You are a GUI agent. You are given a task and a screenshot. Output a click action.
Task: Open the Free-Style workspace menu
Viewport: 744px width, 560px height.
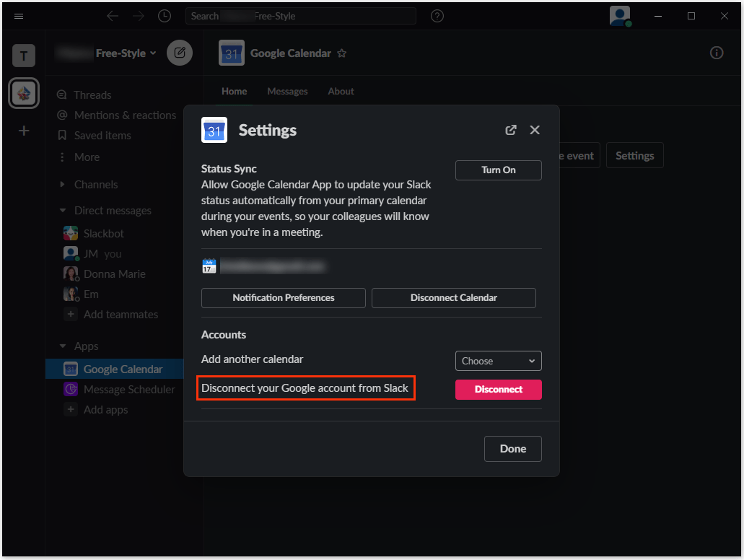coord(126,53)
